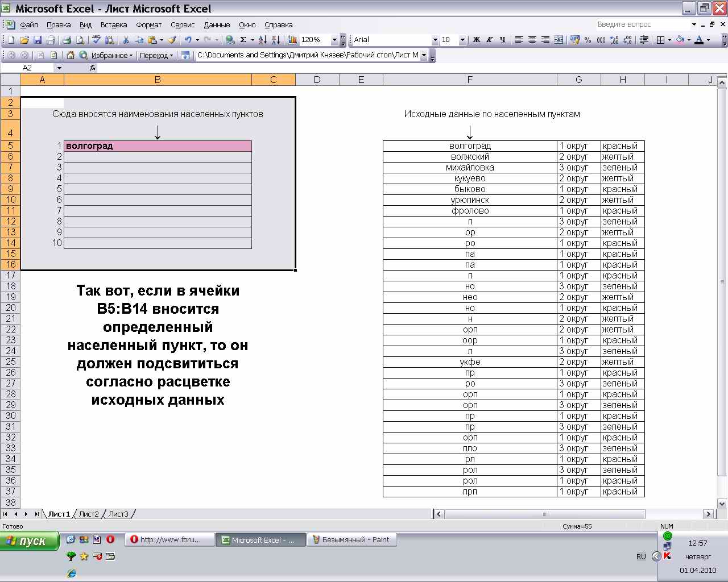Screen dimensions: 728x582
Task: Open the Формат menu
Action: click(x=148, y=25)
